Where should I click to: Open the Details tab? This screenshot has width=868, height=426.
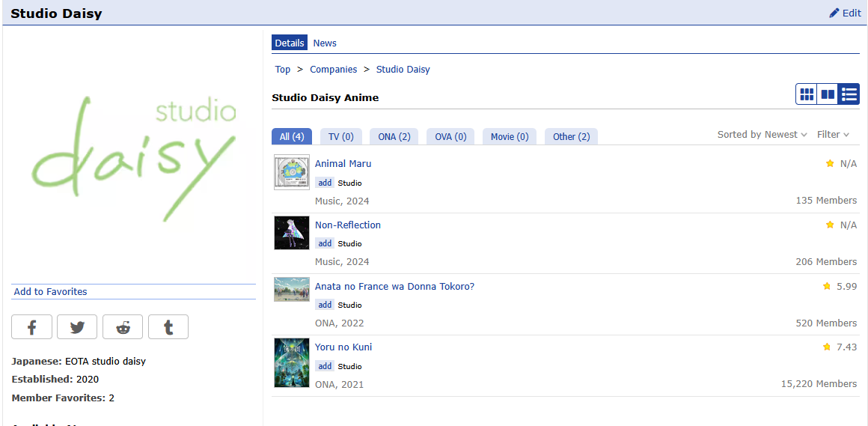pyautogui.click(x=290, y=43)
